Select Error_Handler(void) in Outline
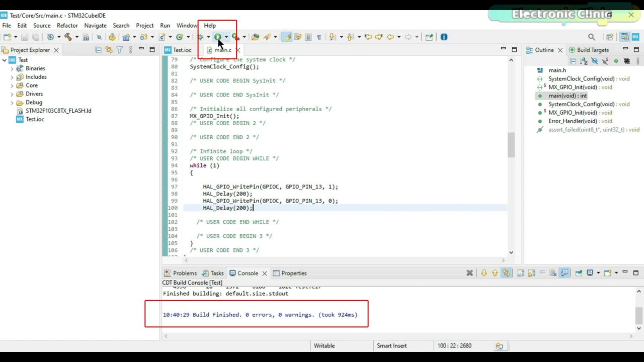Screen dimensions: 644x362 580,121
